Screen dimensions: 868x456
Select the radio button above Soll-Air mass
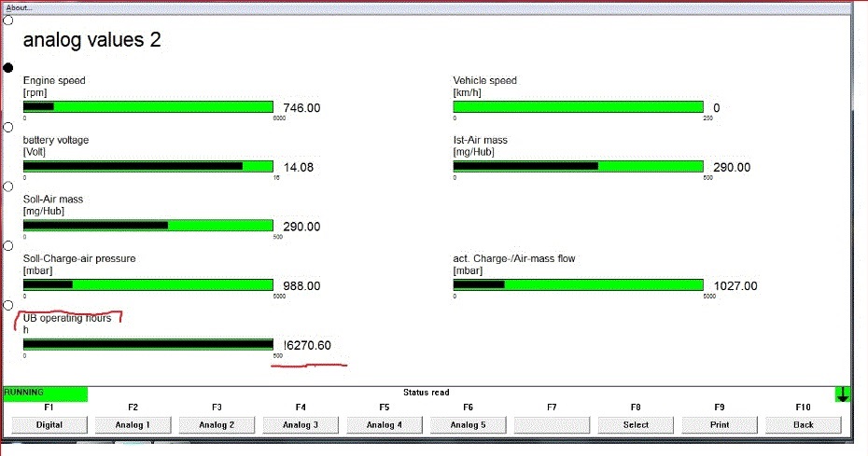8,187
